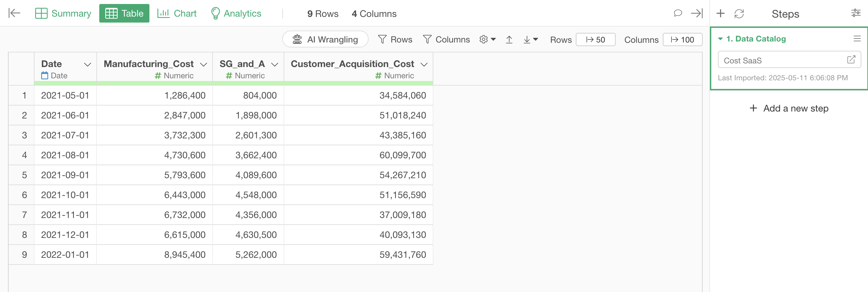The height and width of the screenshot is (292, 868).
Task: Filter columns with the Columns button
Action: (x=447, y=39)
